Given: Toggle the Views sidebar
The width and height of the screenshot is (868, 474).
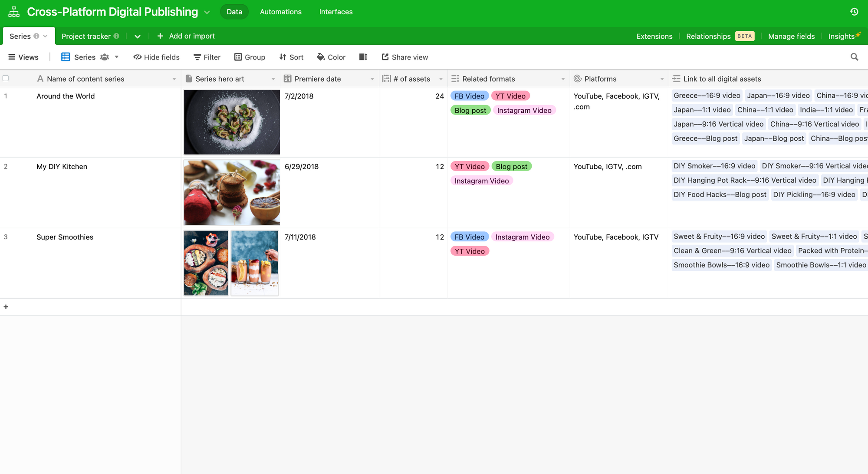Looking at the screenshot, I should pyautogui.click(x=23, y=57).
